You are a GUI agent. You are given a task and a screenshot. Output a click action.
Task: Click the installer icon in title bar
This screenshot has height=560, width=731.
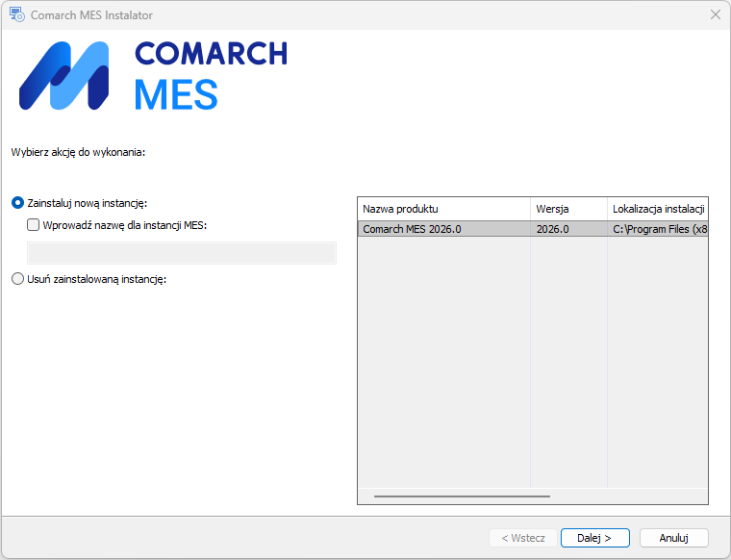point(17,14)
